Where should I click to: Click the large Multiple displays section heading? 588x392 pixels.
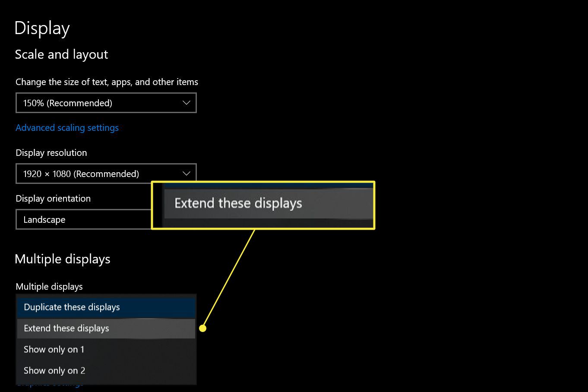63,259
